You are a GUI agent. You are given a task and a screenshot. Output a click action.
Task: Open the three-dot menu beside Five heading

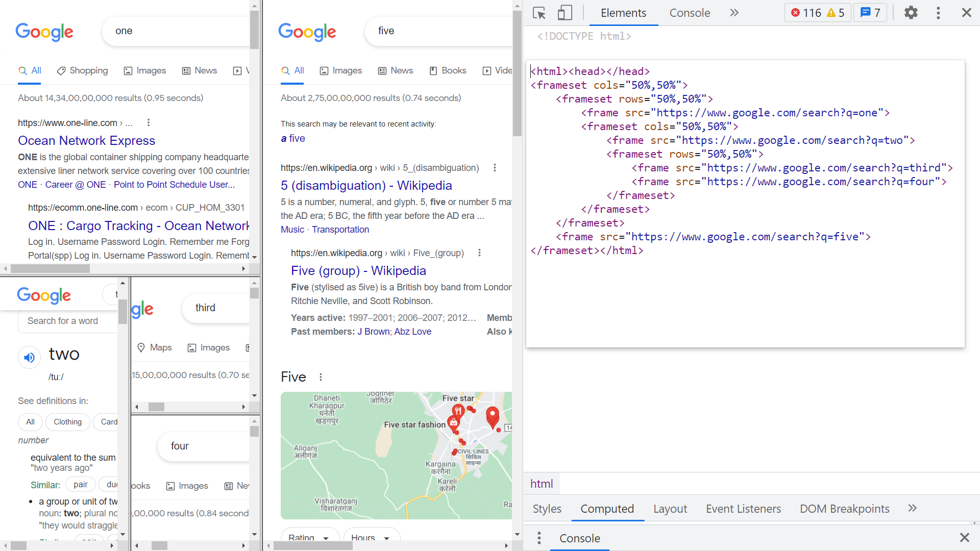coord(321,377)
